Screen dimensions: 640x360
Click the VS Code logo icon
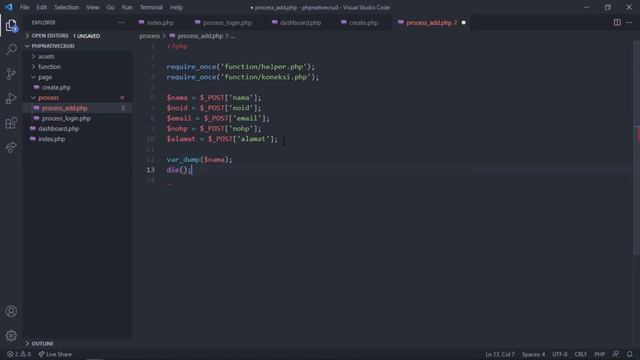click(x=9, y=7)
